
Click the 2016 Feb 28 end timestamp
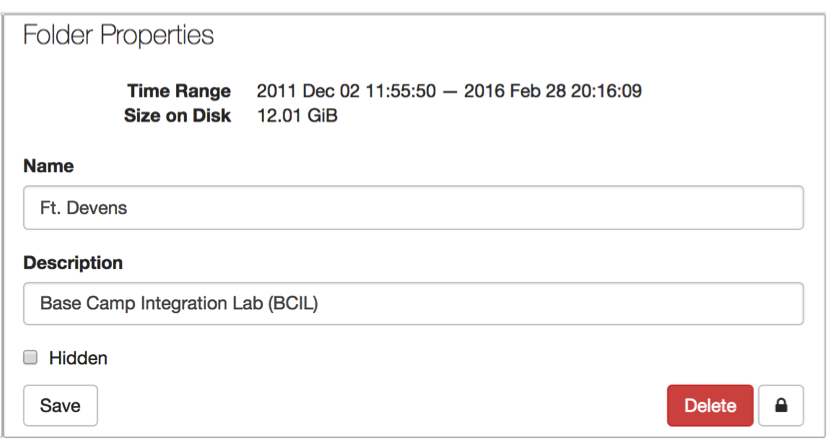(553, 91)
